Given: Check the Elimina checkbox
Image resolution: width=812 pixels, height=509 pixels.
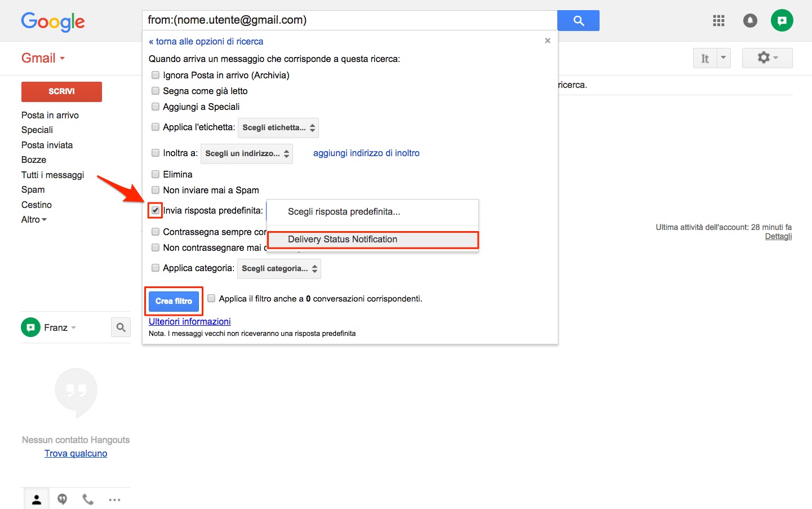Looking at the screenshot, I should click(156, 174).
